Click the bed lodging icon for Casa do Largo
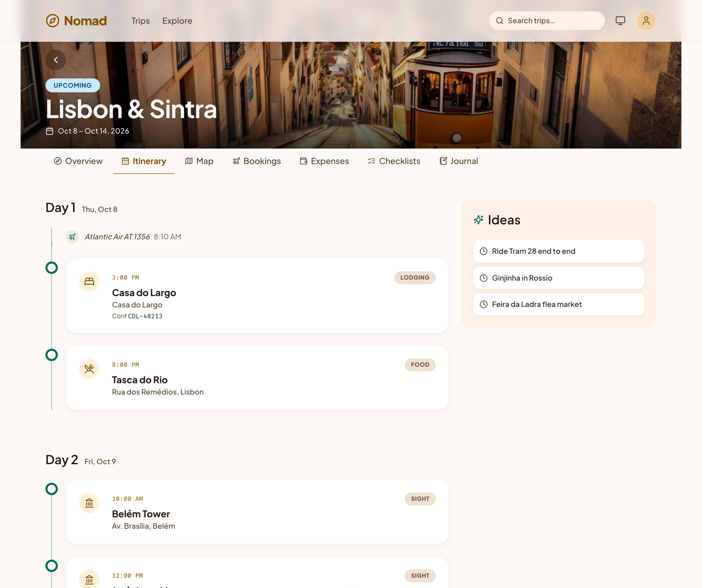 [x=89, y=282]
